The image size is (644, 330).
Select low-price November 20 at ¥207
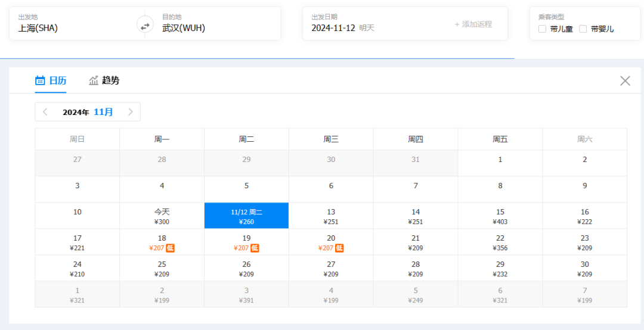click(331, 242)
